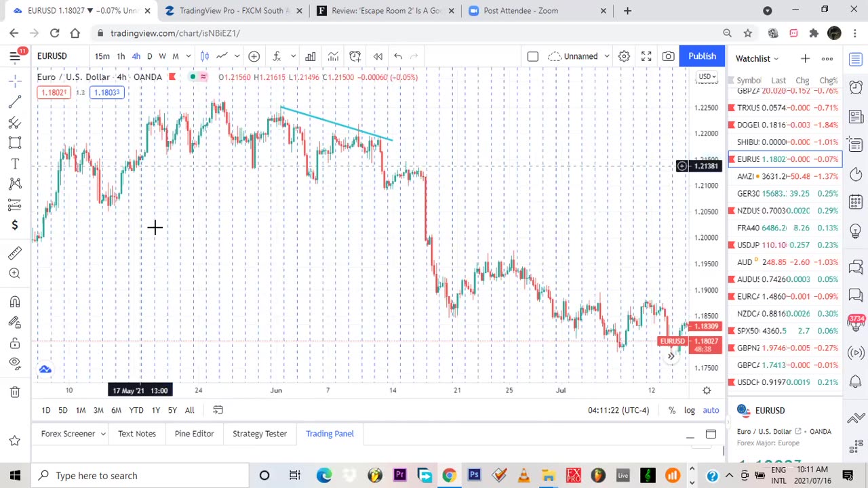The image size is (868, 488).
Task: Toggle lock all drawing tools
Action: point(15,343)
